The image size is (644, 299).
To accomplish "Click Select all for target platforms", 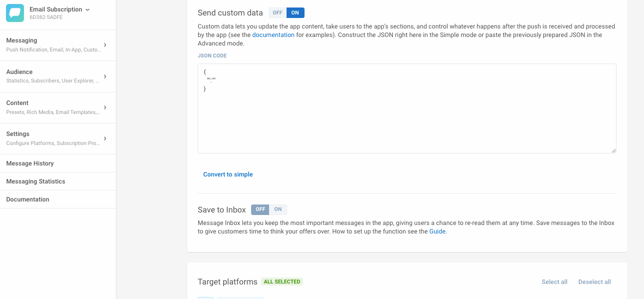I will [554, 282].
